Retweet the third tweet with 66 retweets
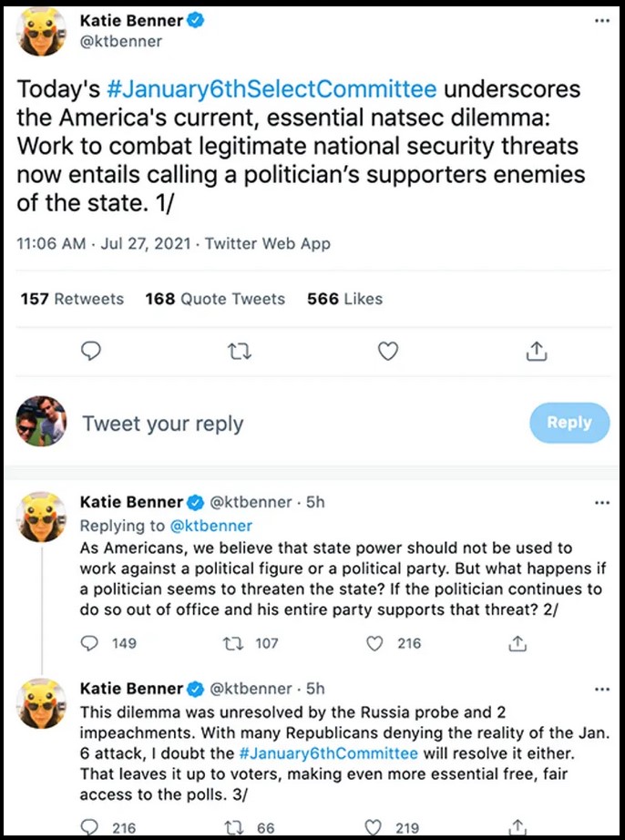 pos(233,827)
